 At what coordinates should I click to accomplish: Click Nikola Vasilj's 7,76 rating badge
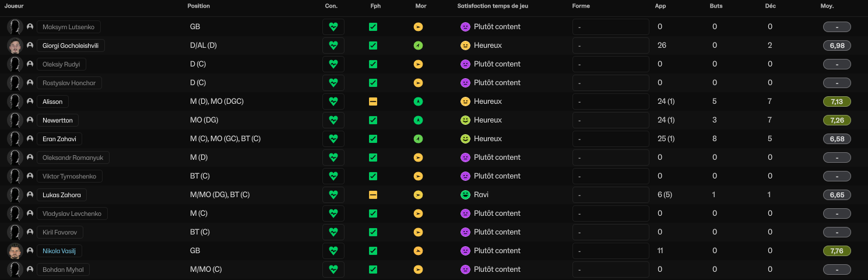click(x=837, y=251)
